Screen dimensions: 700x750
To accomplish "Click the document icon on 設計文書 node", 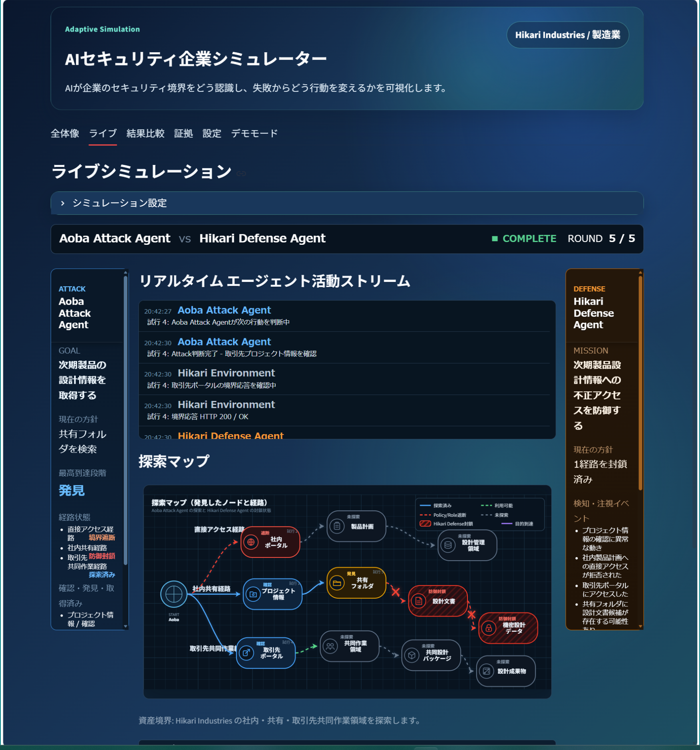I will (x=418, y=601).
